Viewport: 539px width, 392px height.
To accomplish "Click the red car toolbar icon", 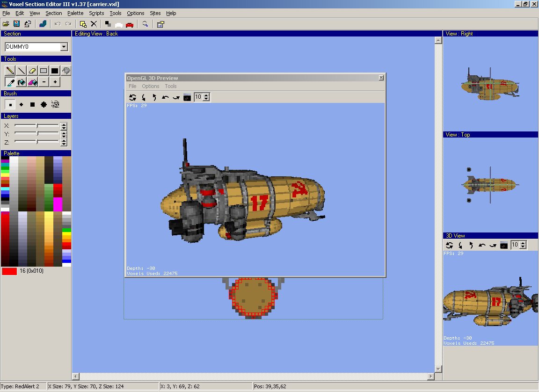I will [130, 24].
